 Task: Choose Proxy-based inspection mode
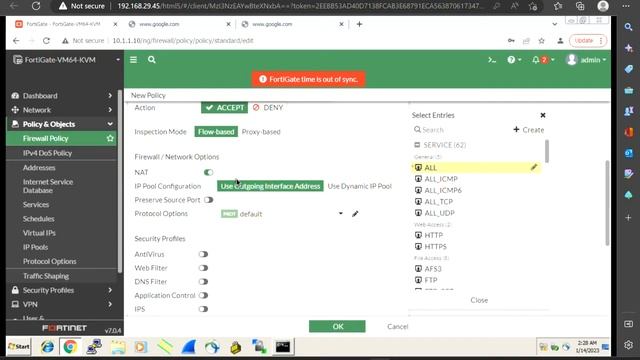click(261, 132)
